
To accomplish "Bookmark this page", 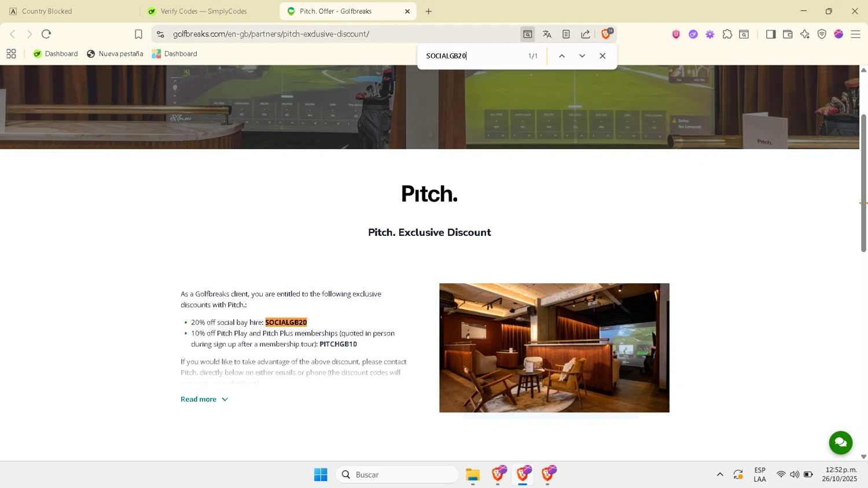I will click(138, 34).
